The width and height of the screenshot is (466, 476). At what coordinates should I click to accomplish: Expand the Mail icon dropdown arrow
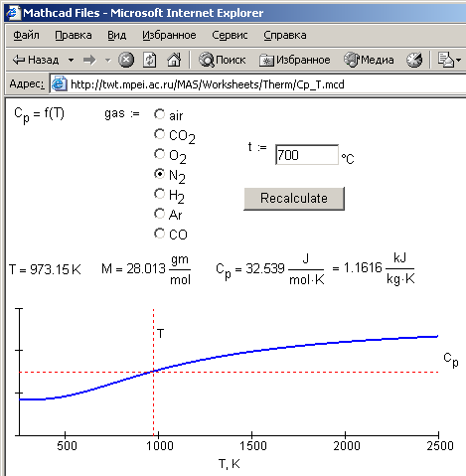point(458,61)
